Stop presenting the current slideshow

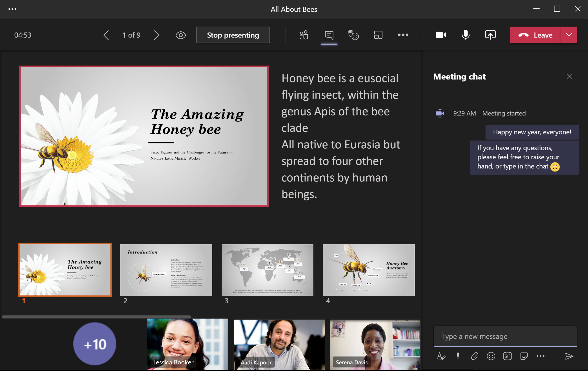coord(232,35)
